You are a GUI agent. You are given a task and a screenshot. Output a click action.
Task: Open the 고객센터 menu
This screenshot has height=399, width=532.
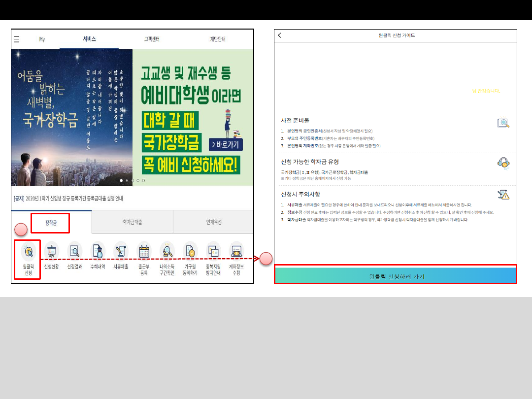(151, 39)
